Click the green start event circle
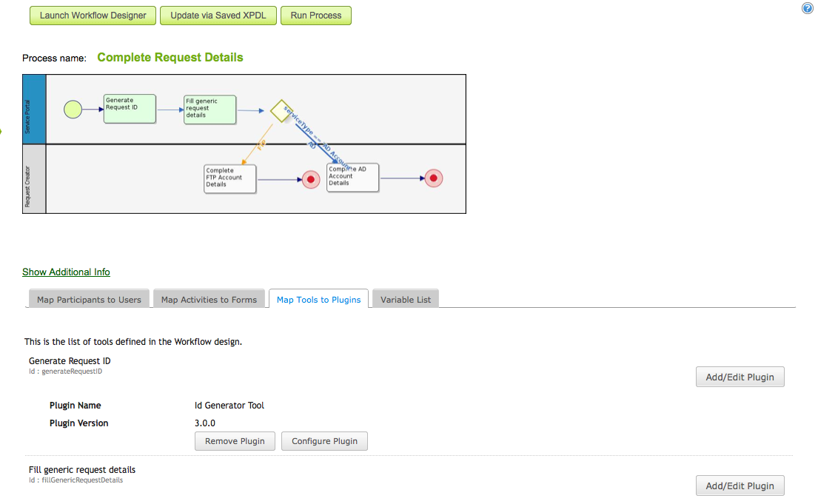818x504 pixels. tap(73, 110)
